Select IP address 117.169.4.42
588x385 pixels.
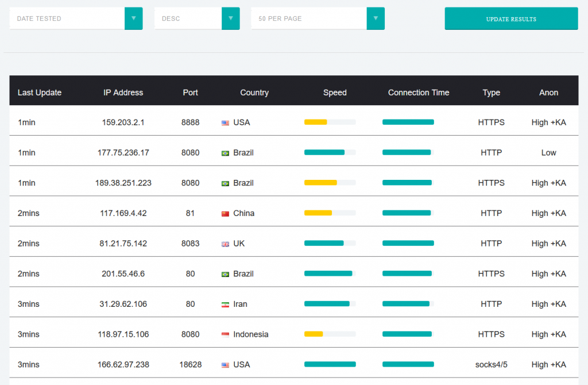click(x=123, y=213)
